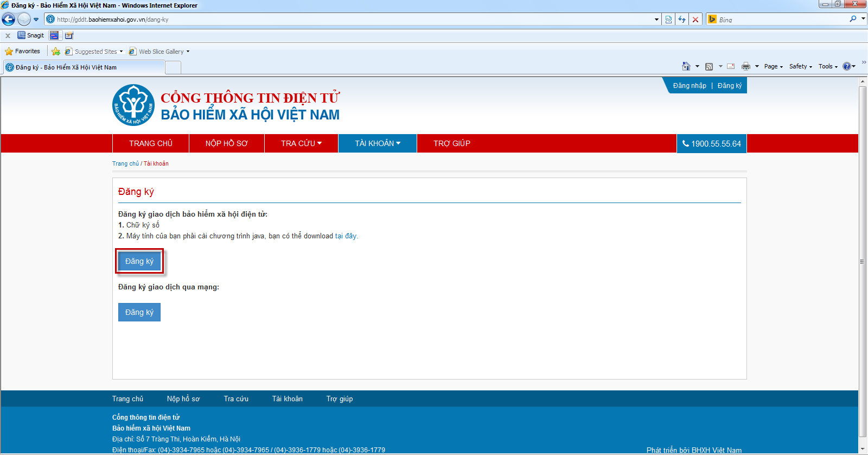This screenshot has height=455, width=868.
Task: Click the Stop loading red X icon
Action: (695, 20)
